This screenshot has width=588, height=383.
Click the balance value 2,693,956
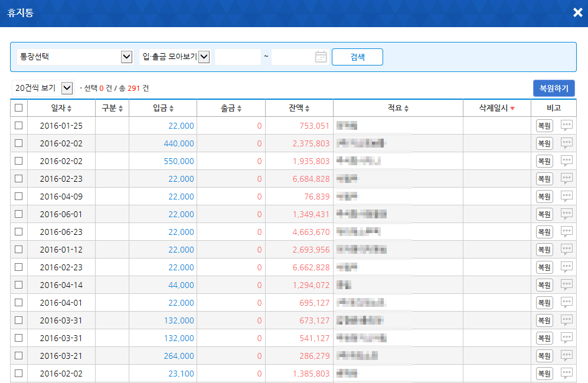coord(311,250)
